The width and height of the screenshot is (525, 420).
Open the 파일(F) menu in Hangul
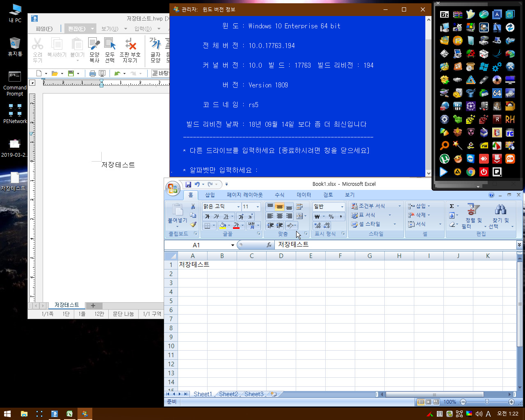click(x=44, y=29)
